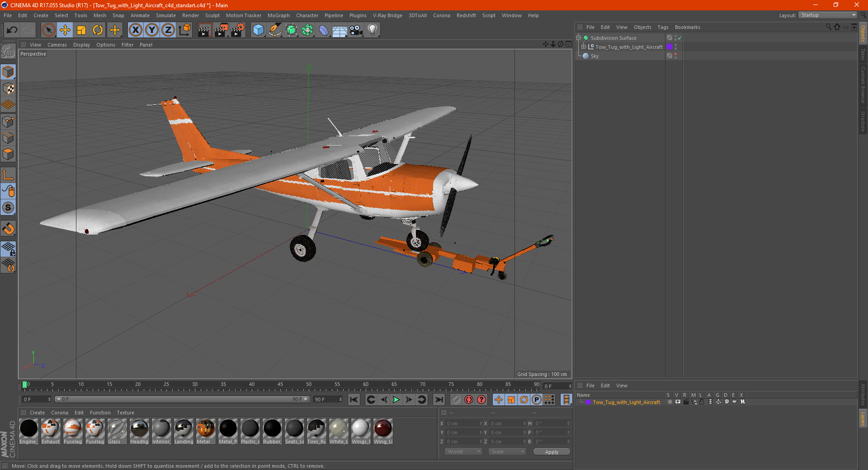The image size is (868, 470).
Task: Select the Live Selection tool
Action: [x=48, y=30]
